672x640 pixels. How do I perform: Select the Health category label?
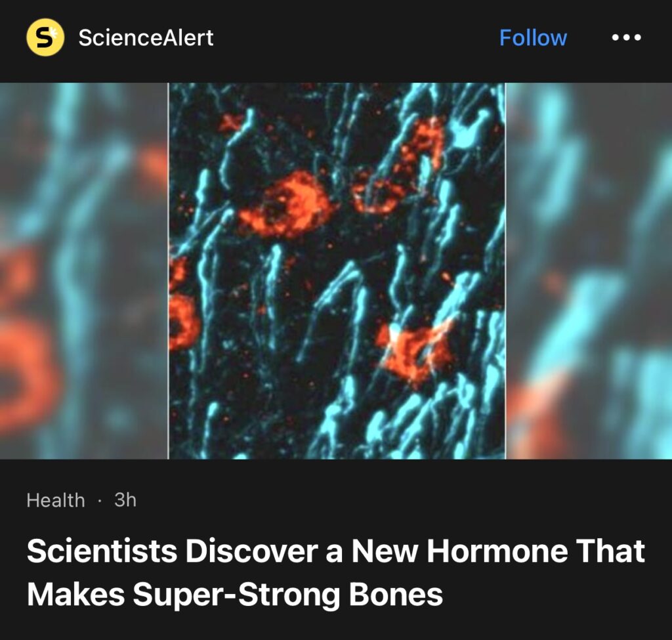tap(56, 500)
